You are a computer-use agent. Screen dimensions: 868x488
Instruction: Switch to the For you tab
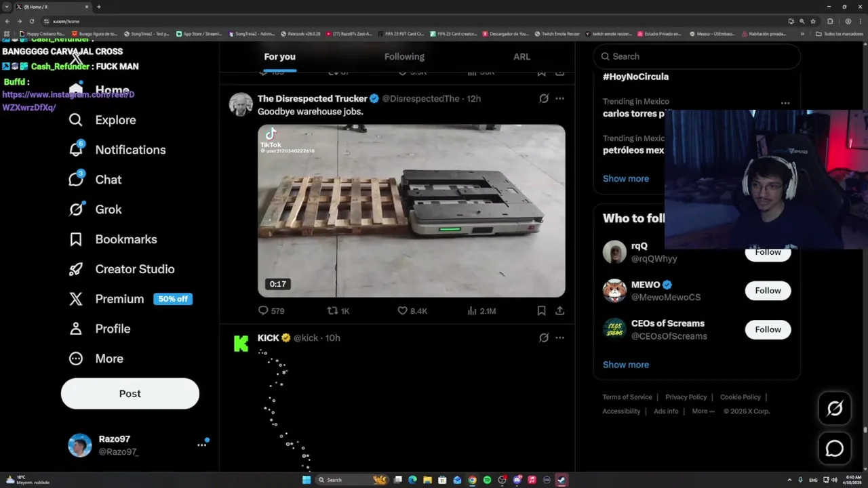click(x=279, y=56)
